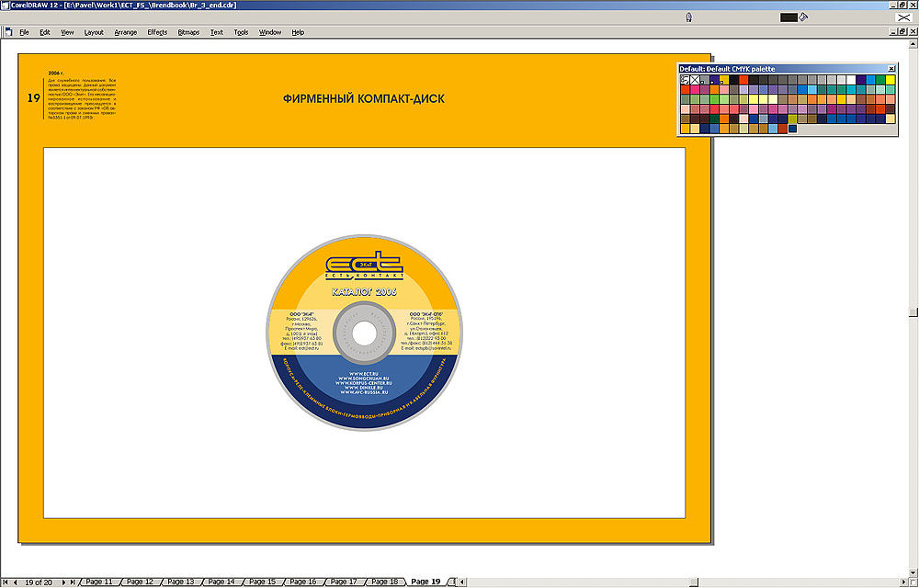Image resolution: width=919 pixels, height=588 pixels.
Task: Jump to last page arrow
Action: (73, 582)
